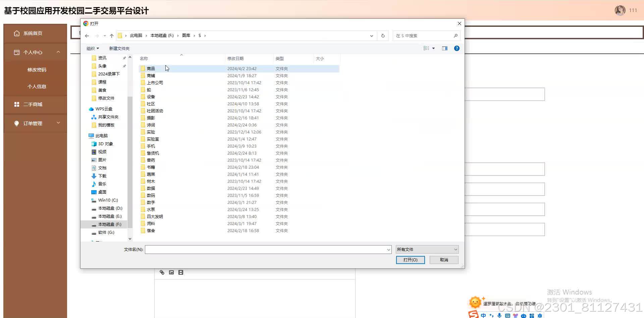Refresh the folder listing
This screenshot has width=644, height=318.
(383, 36)
